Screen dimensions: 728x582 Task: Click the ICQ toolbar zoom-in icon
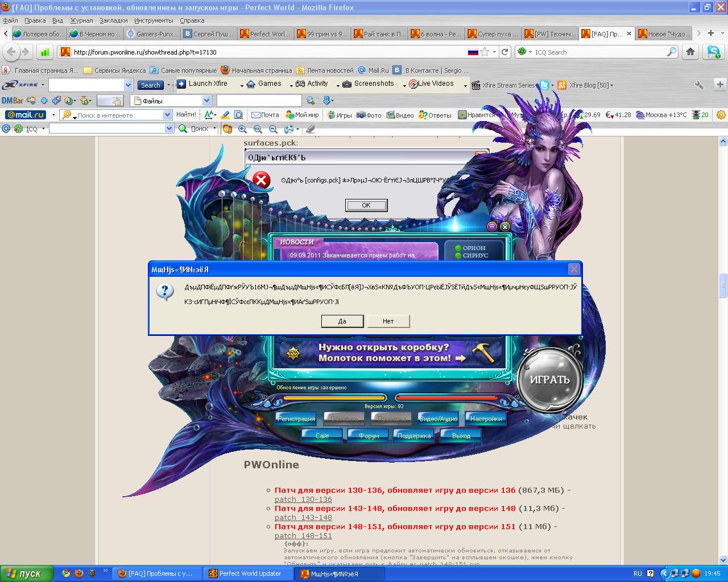click(x=243, y=129)
